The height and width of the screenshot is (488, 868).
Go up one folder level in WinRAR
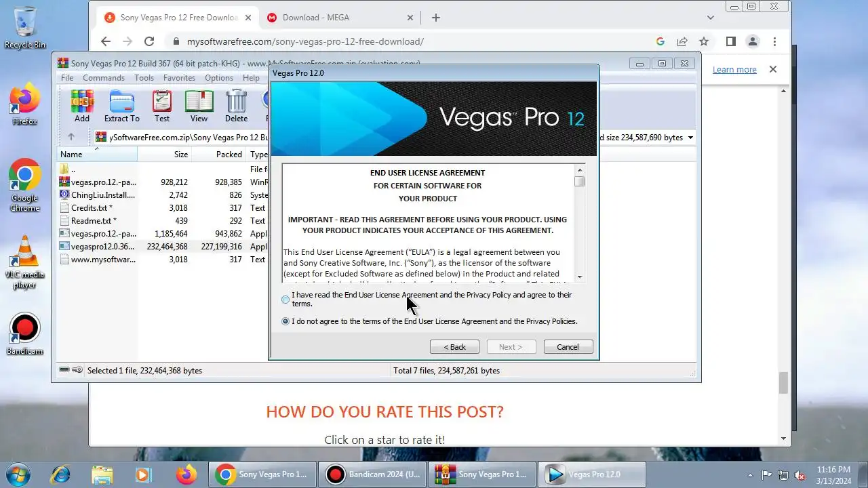[71, 137]
